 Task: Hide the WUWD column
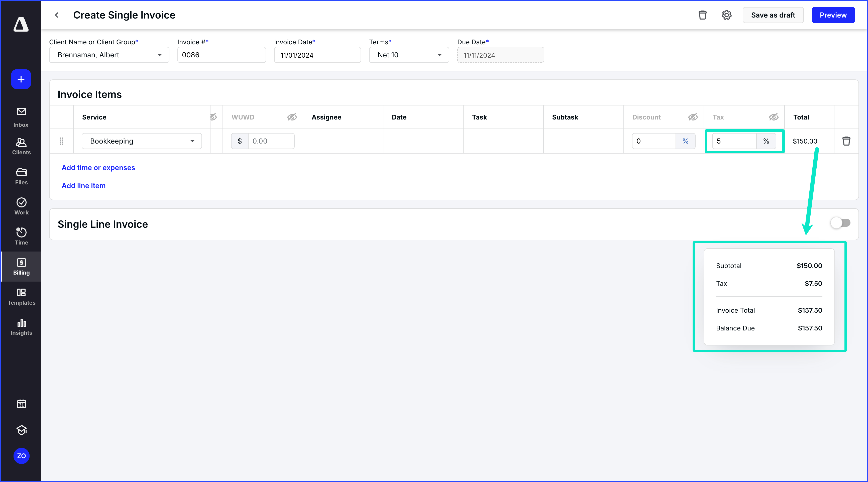pyautogui.click(x=292, y=117)
